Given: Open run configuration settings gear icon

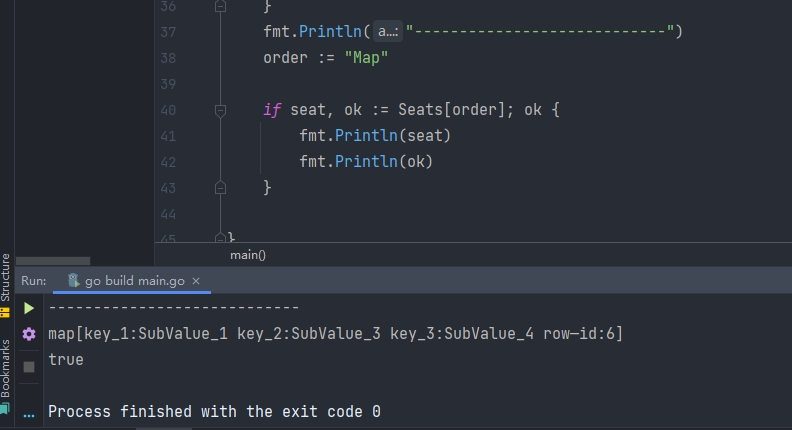Looking at the screenshot, I should pyautogui.click(x=29, y=335).
